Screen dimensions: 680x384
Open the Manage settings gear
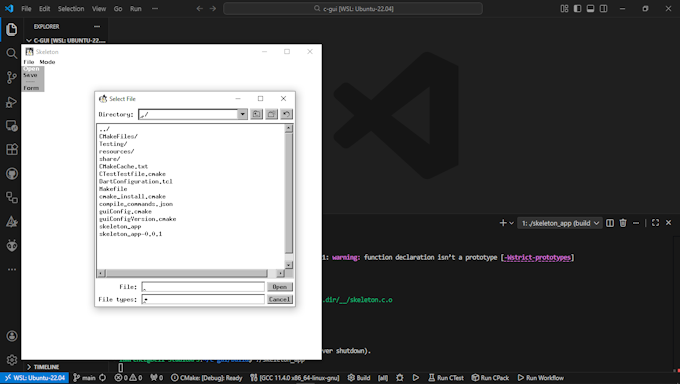tap(12, 360)
